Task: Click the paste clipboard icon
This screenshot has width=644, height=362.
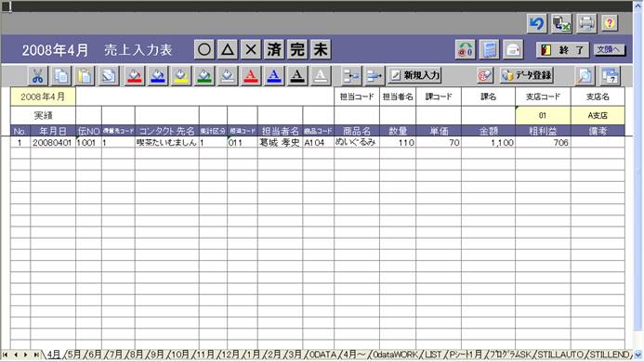Action: [85, 76]
